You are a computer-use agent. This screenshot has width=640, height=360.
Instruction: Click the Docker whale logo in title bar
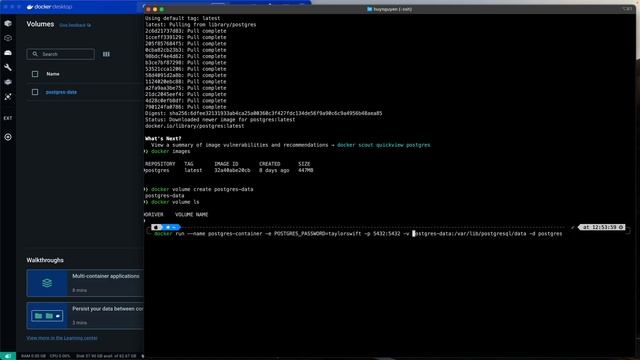[x=30, y=7]
